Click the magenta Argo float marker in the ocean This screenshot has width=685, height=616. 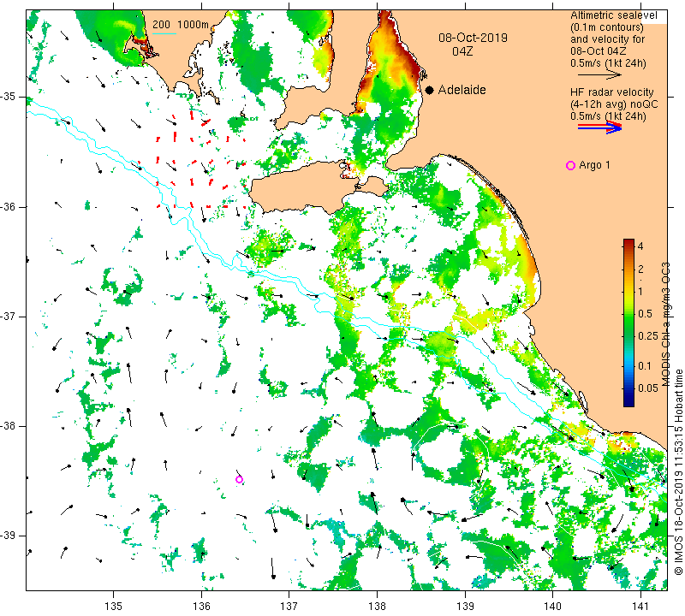click(240, 479)
